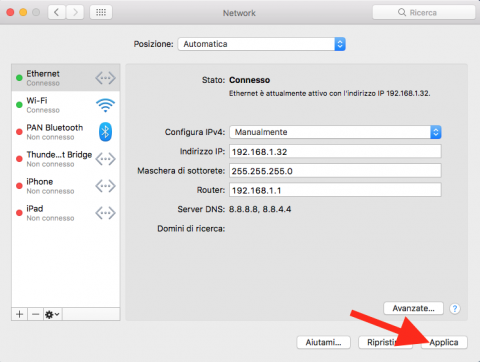Viewport: 480px width, 362px height.
Task: Click the Maschera di sottorete field
Action: (x=335, y=171)
